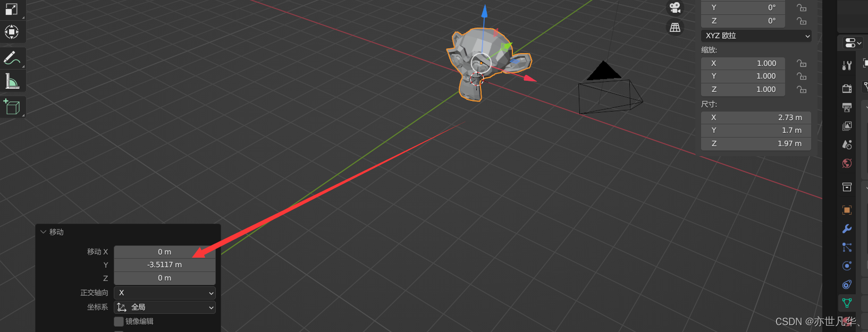Open the View Layer properties tab
Viewport: 868px width, 332px height.
pyautogui.click(x=847, y=126)
